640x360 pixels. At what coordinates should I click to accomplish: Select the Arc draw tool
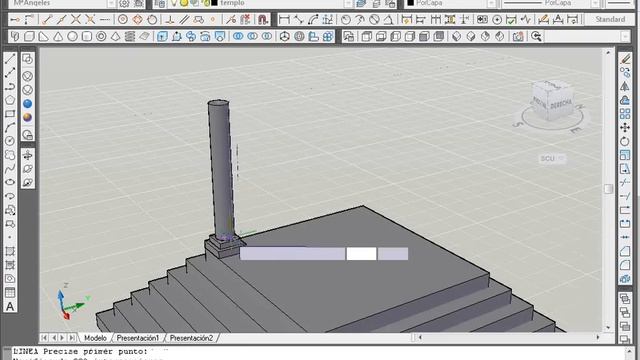point(10,127)
